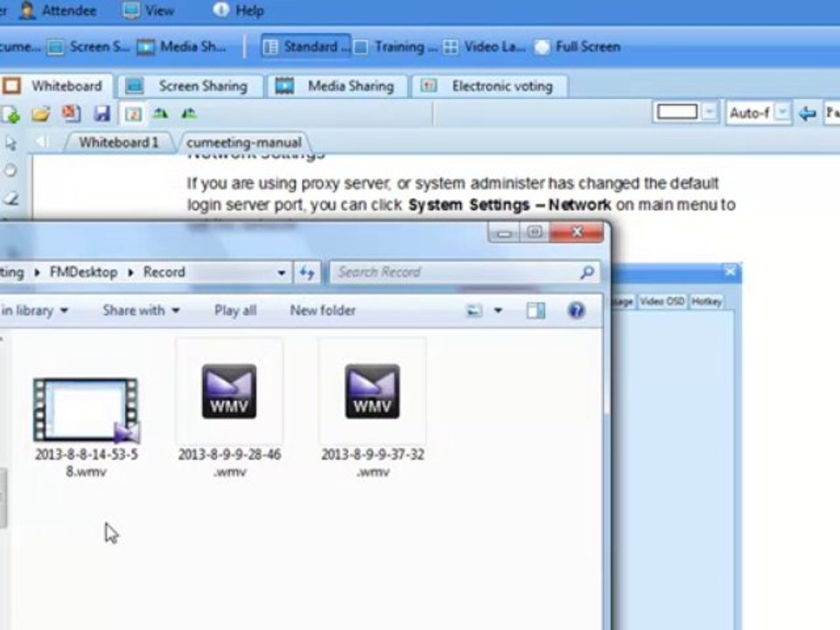Viewport: 840px width, 630px height.
Task: Switch to the Screen Sharing tab
Action: tap(190, 87)
